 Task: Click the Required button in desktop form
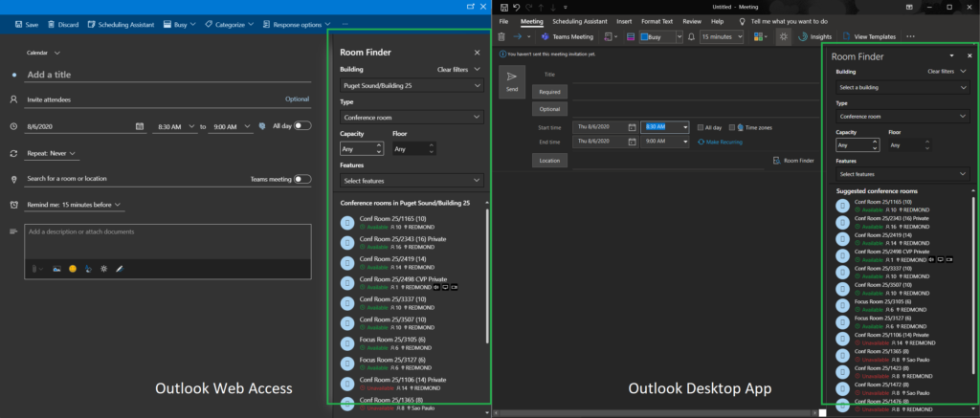549,92
